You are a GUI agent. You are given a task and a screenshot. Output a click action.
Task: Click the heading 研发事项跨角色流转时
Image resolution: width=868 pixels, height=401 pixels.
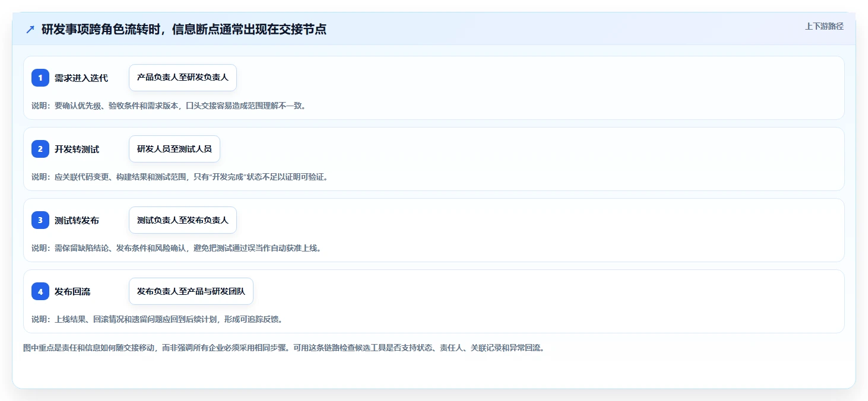[x=184, y=30]
